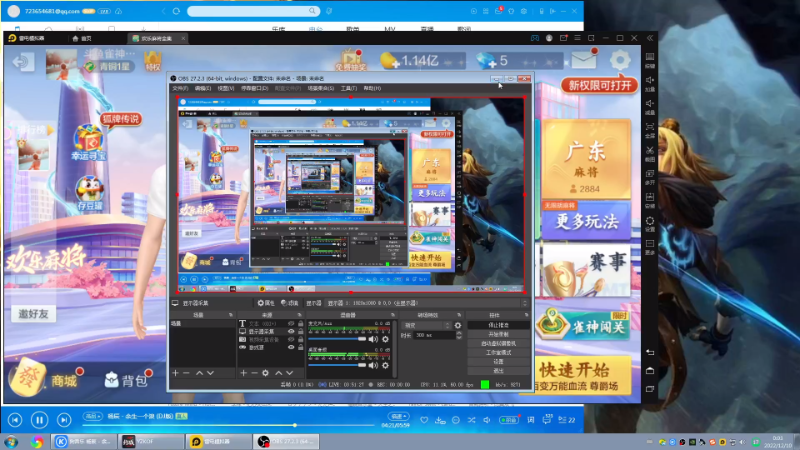Pop out the OBS sources dock
This screenshot has height=450, width=800.
[299, 315]
